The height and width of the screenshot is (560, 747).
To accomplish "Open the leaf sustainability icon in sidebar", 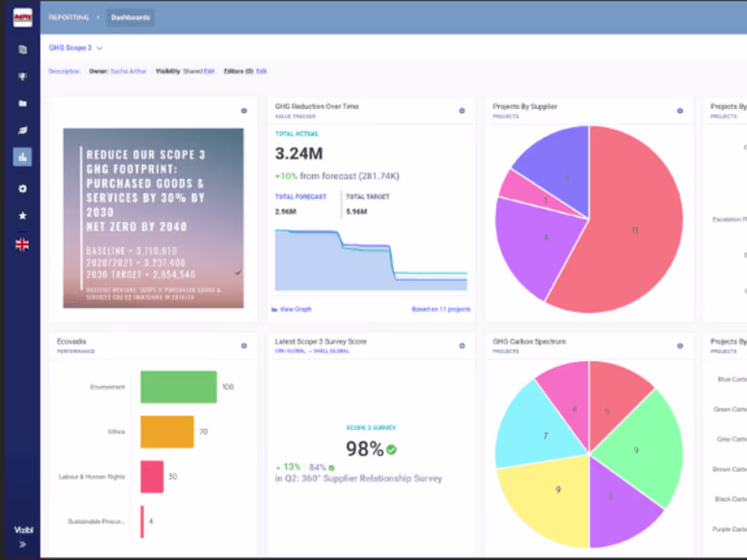I will click(22, 130).
